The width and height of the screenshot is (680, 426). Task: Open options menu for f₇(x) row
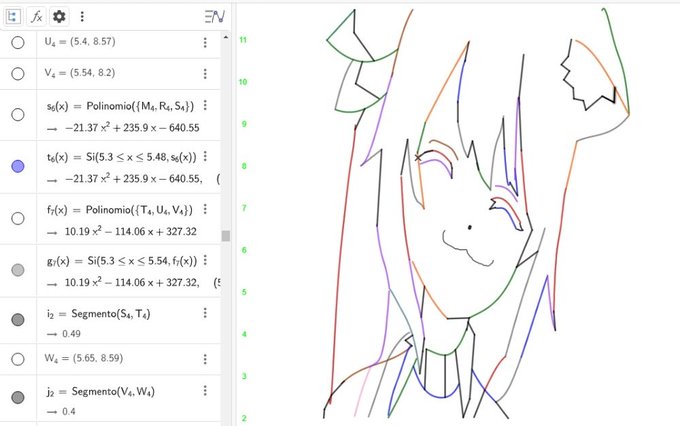[205, 210]
